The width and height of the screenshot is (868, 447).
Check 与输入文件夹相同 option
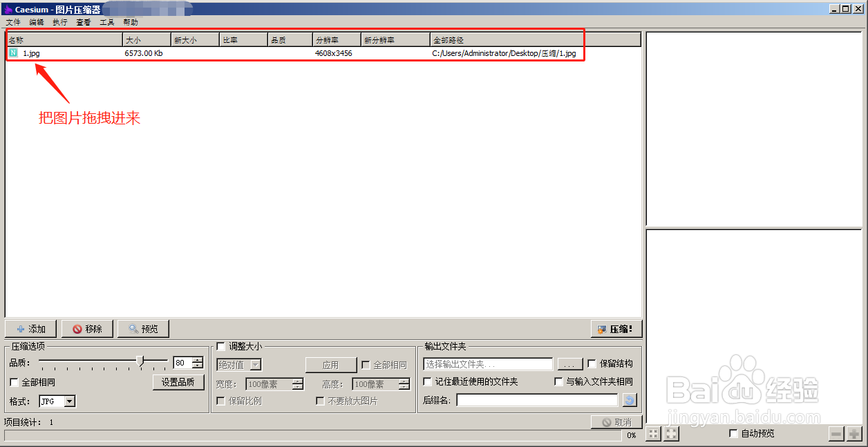pyautogui.click(x=559, y=381)
